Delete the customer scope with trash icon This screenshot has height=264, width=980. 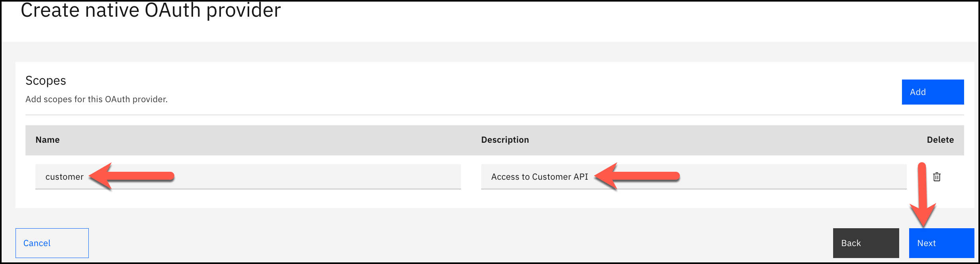point(937,177)
